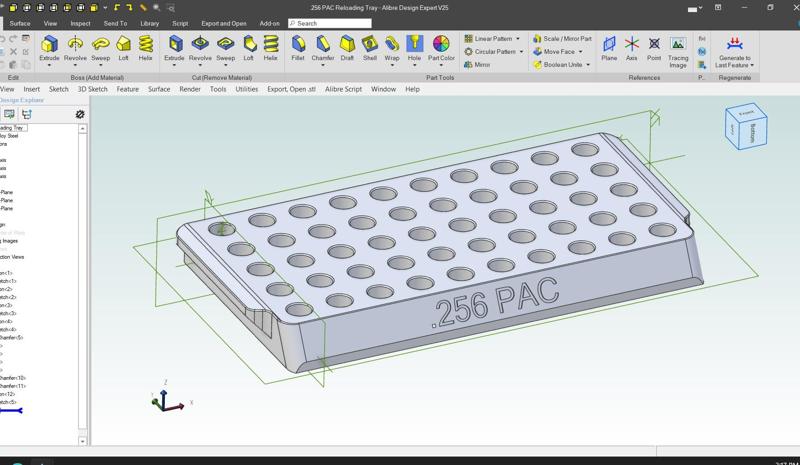Open the Alibre Script menu
This screenshot has height=465, width=800.
coord(343,89)
